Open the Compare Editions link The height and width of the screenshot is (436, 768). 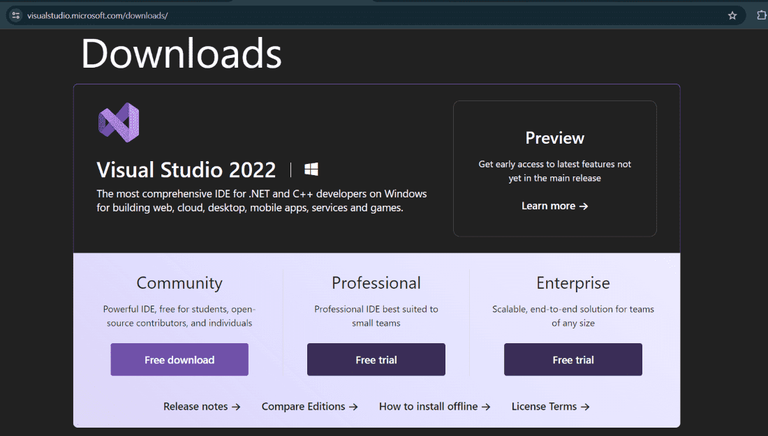click(309, 407)
